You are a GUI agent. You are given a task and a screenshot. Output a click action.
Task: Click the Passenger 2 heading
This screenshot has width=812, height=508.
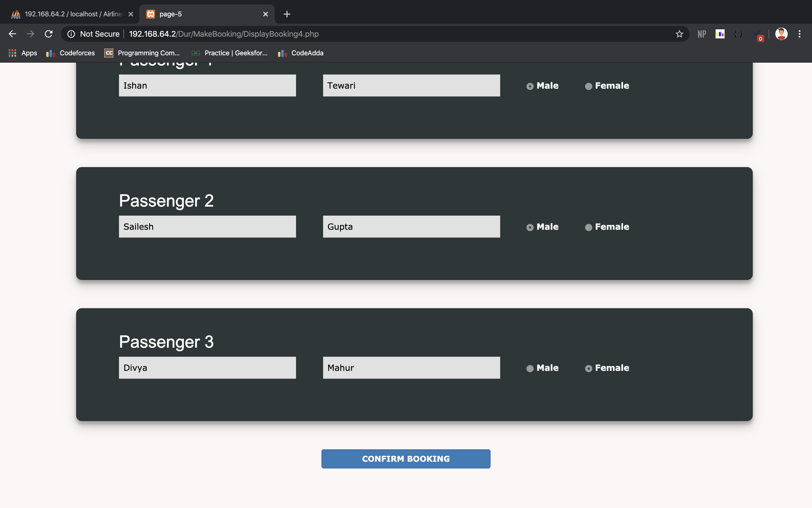point(166,201)
